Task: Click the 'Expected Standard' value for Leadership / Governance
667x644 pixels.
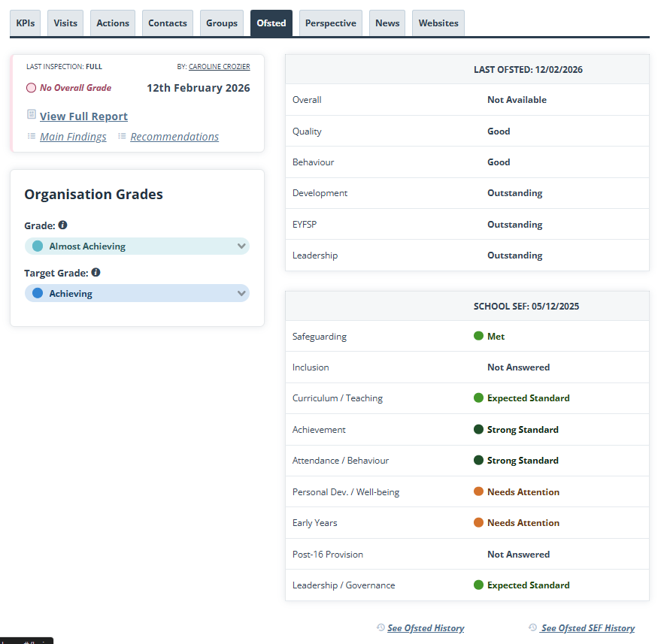Action: (x=529, y=585)
